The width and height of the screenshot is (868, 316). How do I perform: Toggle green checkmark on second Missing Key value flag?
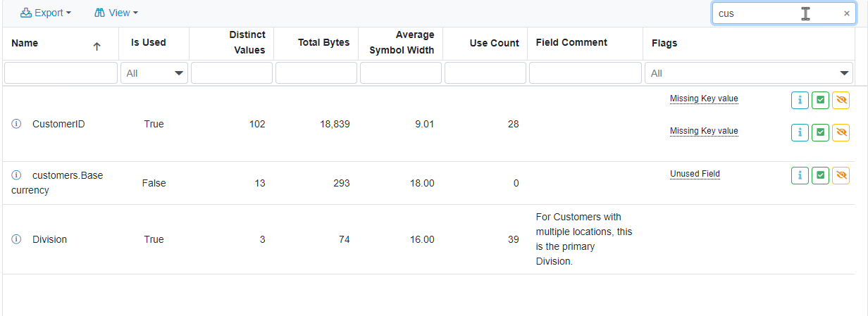coord(820,132)
